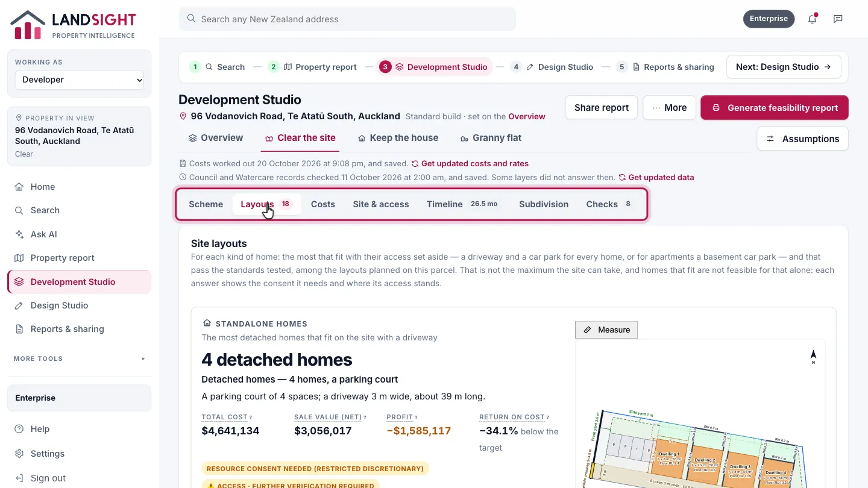This screenshot has height=488, width=868.
Task: Click Next: Design Studio button
Action: [x=784, y=67]
